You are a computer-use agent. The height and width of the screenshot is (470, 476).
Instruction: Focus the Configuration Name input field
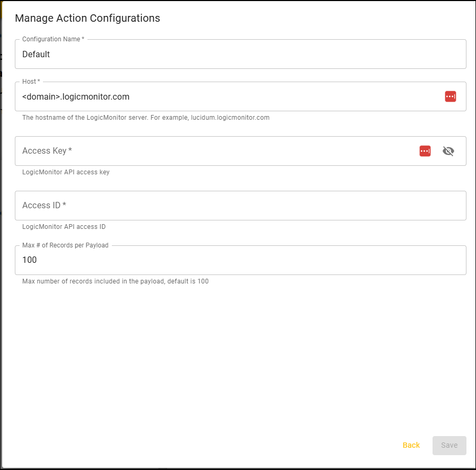241,54
